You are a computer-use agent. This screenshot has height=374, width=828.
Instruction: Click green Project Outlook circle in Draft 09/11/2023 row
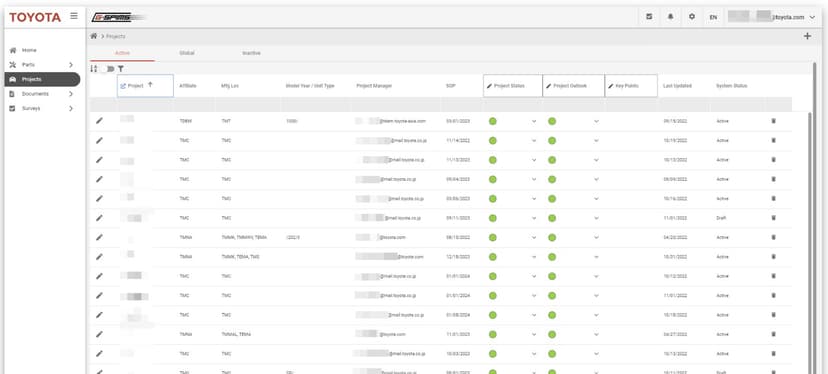coord(552,218)
